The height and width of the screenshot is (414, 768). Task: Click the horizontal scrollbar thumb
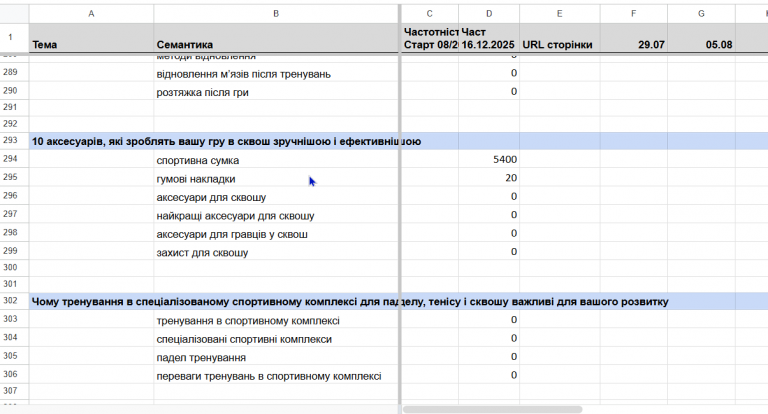click(492, 409)
